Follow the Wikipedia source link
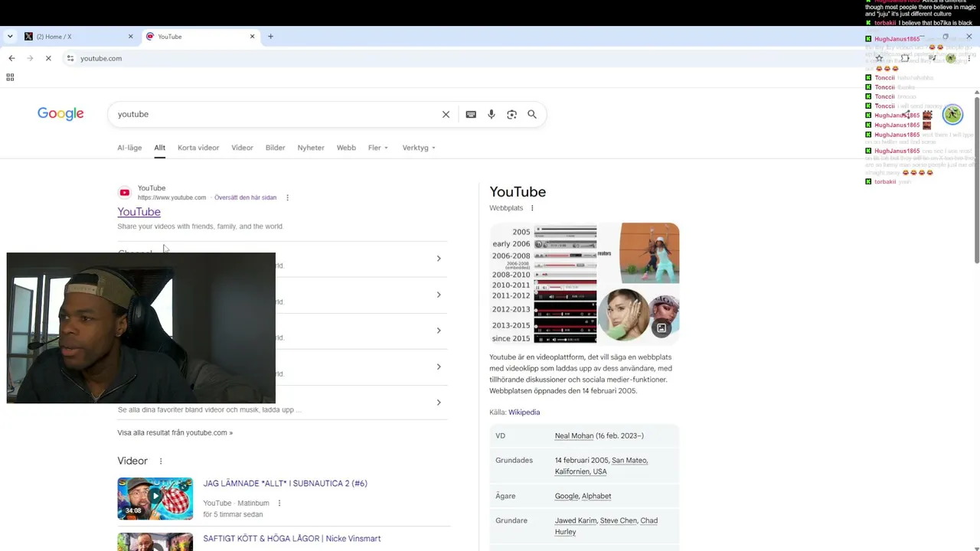 pos(524,412)
